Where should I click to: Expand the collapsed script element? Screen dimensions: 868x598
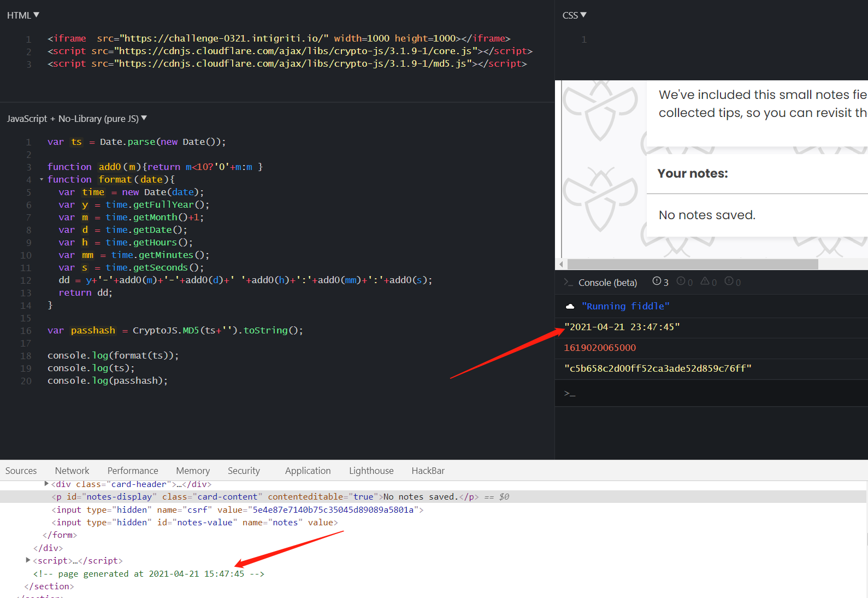click(28, 560)
